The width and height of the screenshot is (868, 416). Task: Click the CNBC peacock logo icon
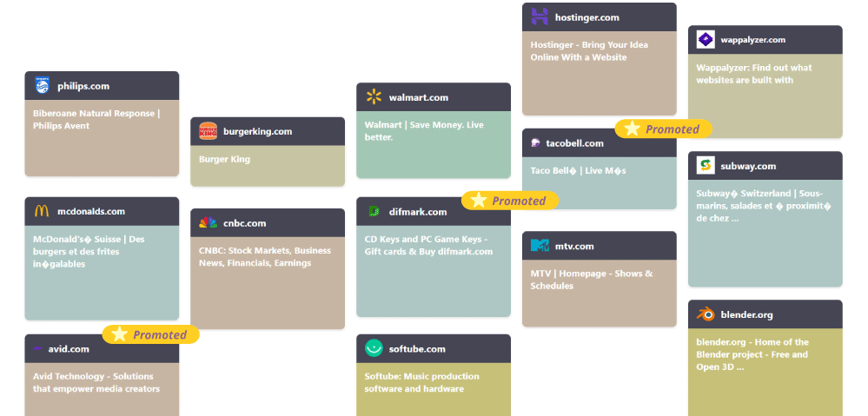pyautogui.click(x=208, y=223)
